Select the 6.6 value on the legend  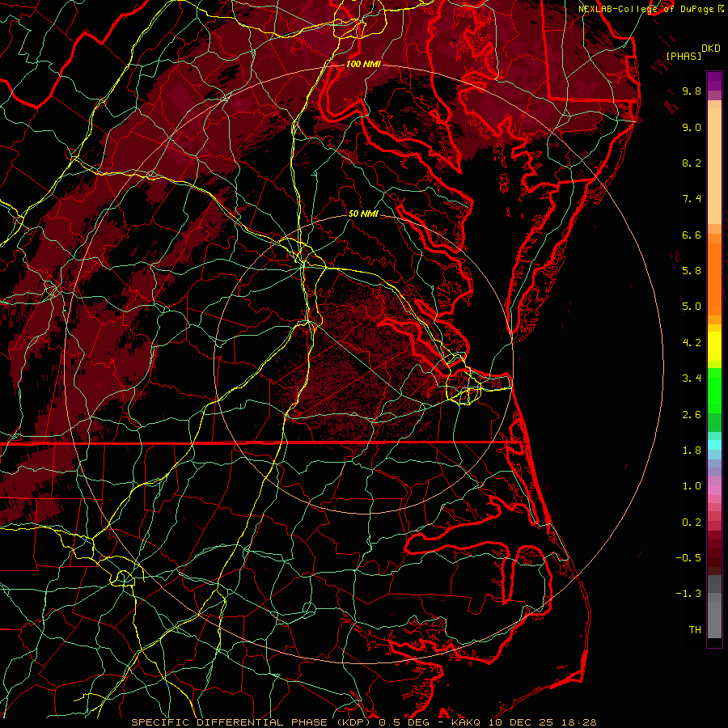tap(692, 235)
